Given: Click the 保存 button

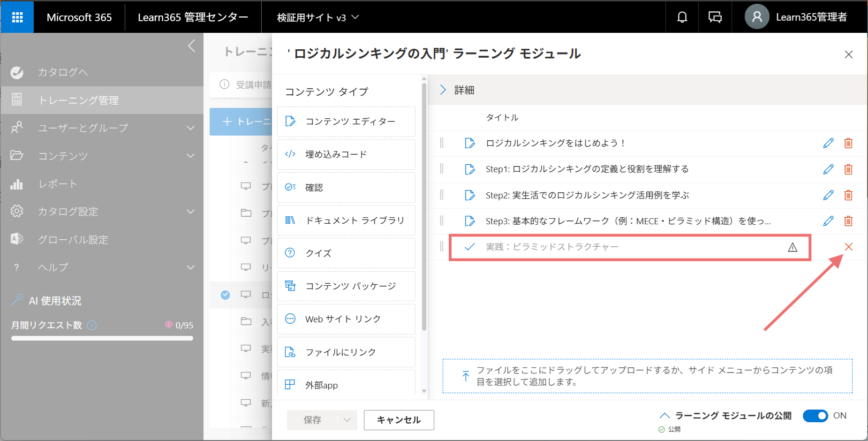Looking at the screenshot, I should (312, 420).
